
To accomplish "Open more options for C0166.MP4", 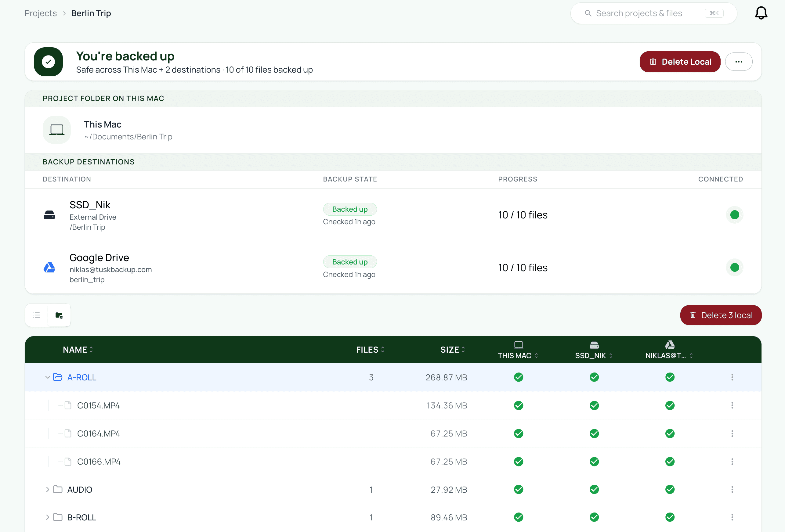I will (x=732, y=462).
